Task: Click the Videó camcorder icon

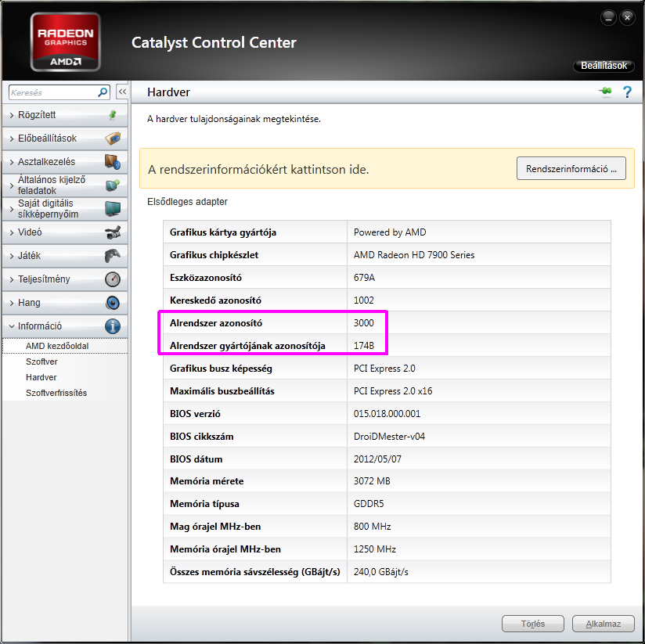Action: click(112, 232)
